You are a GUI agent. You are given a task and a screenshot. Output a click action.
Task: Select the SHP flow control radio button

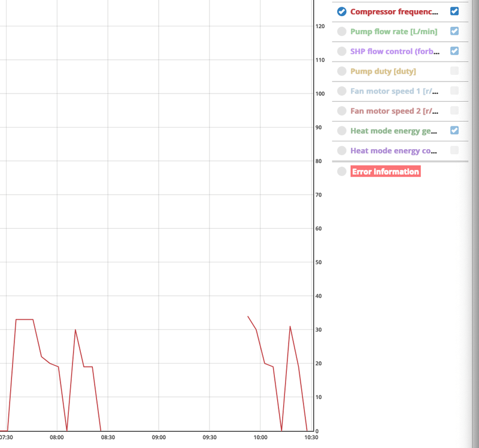[341, 52]
